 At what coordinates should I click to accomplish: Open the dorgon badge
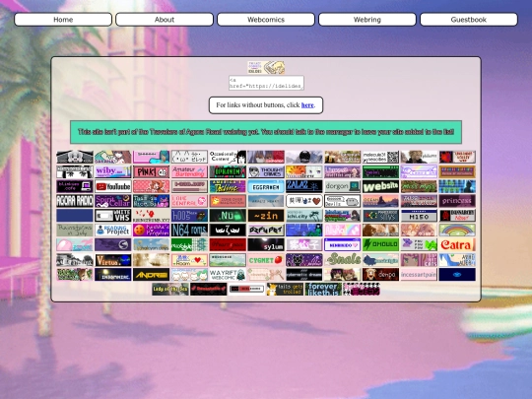[342, 186]
